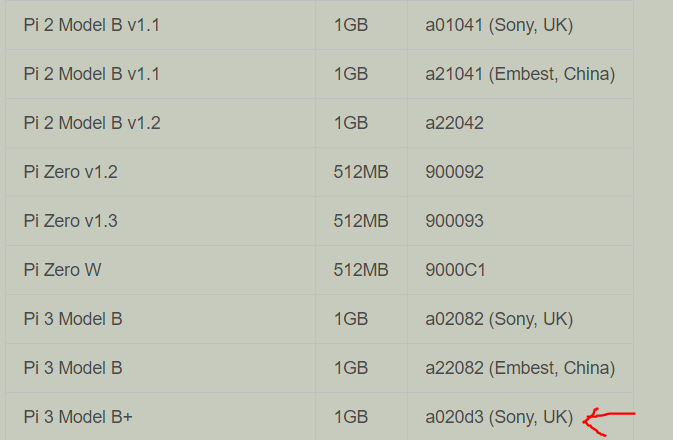This screenshot has height=440, width=673.
Task: Click the red hand-drawn arrow annotation
Action: pos(609,422)
